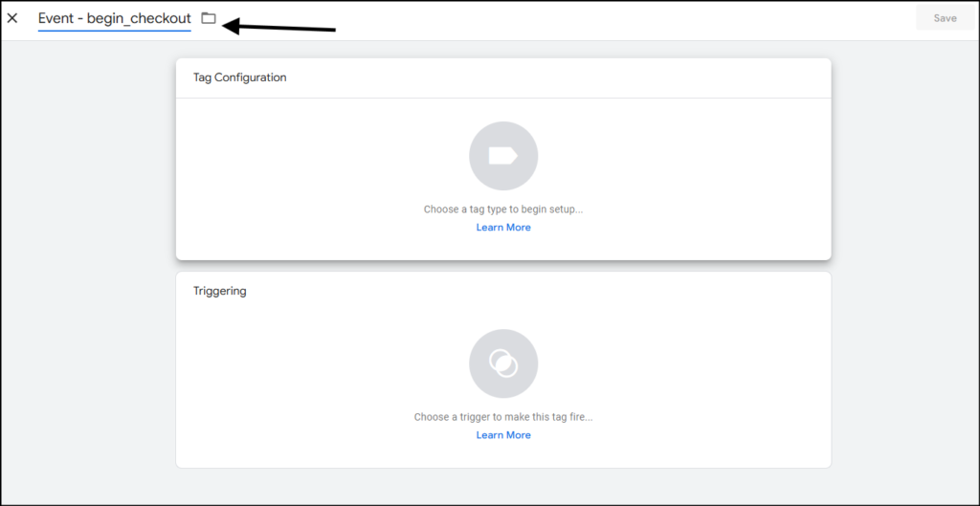The height and width of the screenshot is (506, 980).
Task: Click the Save button
Action: click(x=945, y=18)
